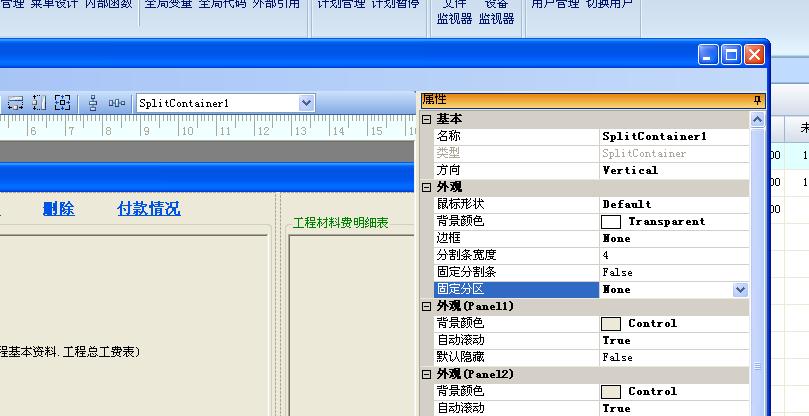
Task: Click the make same size toolbar icon
Action: (x=62, y=103)
